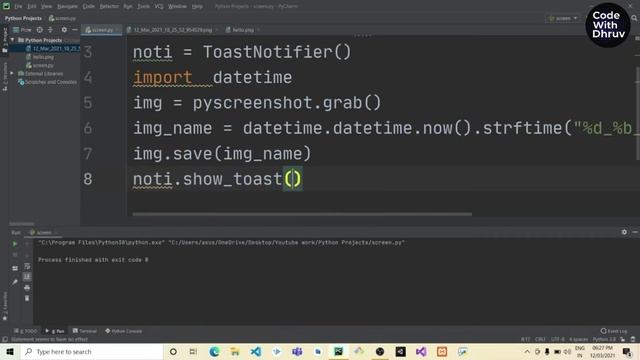
Task: Open the Run menu
Action: 128,7
